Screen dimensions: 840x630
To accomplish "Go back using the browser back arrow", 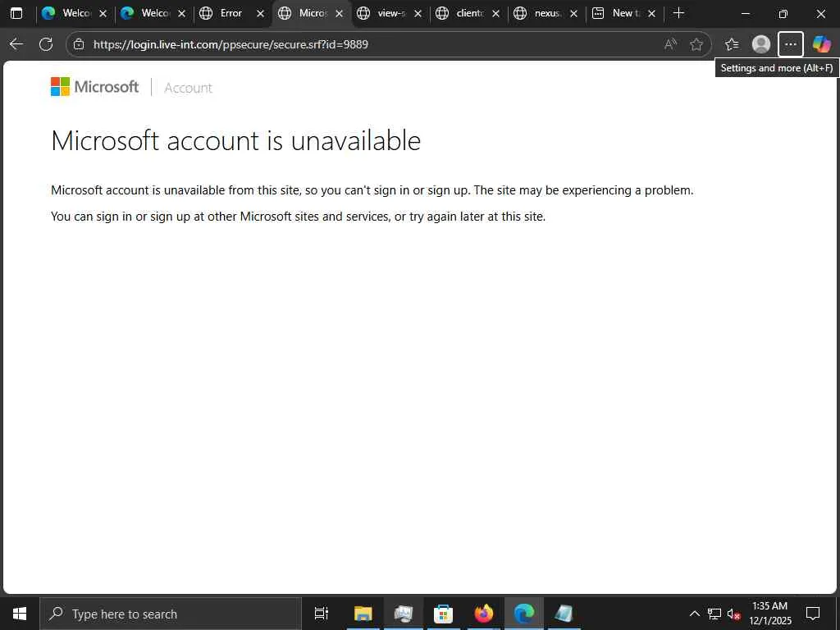I will pos(16,44).
